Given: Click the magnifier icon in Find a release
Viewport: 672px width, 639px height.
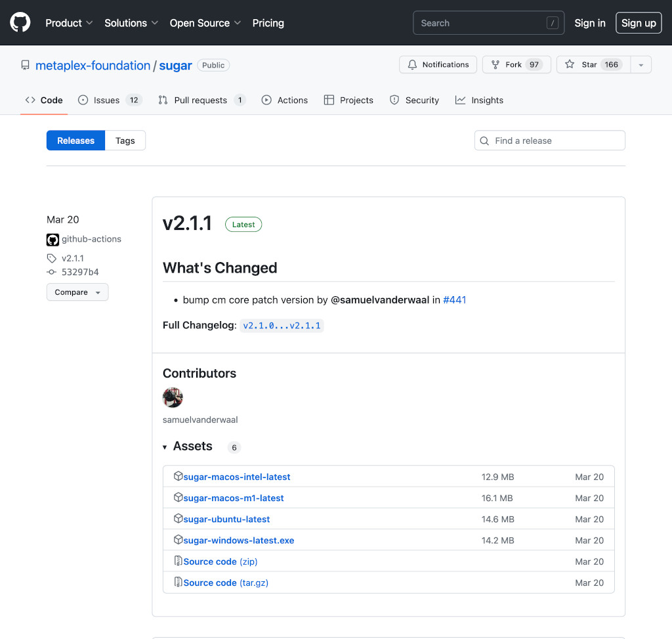Looking at the screenshot, I should (484, 141).
